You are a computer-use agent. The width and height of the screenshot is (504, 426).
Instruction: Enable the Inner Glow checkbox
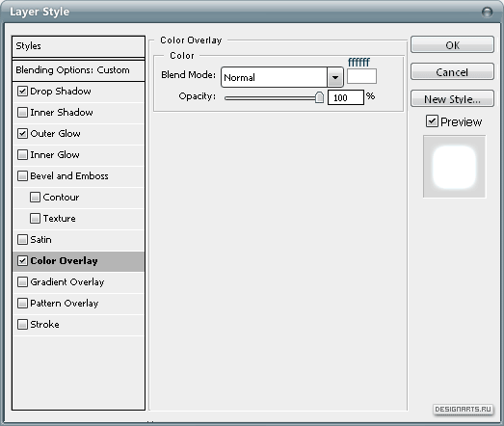click(x=22, y=155)
